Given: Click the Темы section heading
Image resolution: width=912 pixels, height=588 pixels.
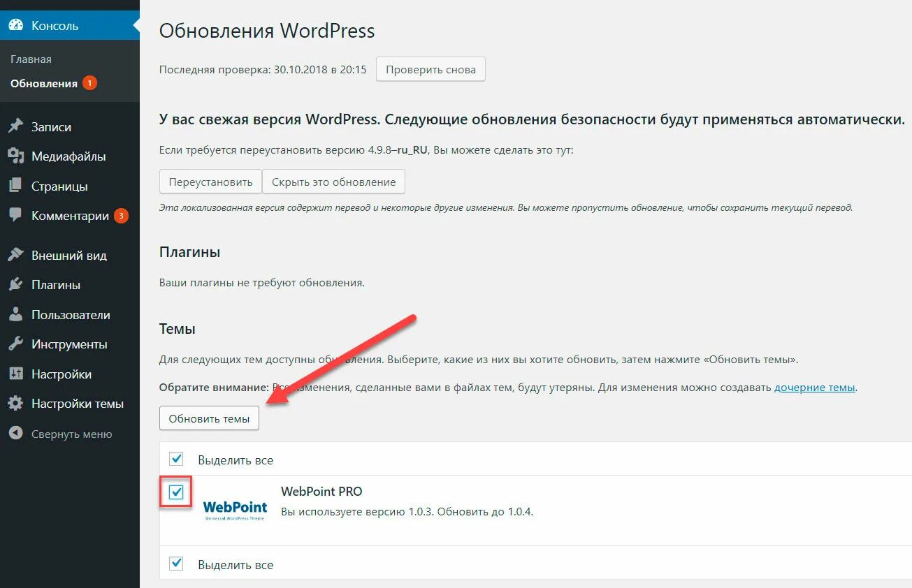Looking at the screenshot, I should click(178, 329).
